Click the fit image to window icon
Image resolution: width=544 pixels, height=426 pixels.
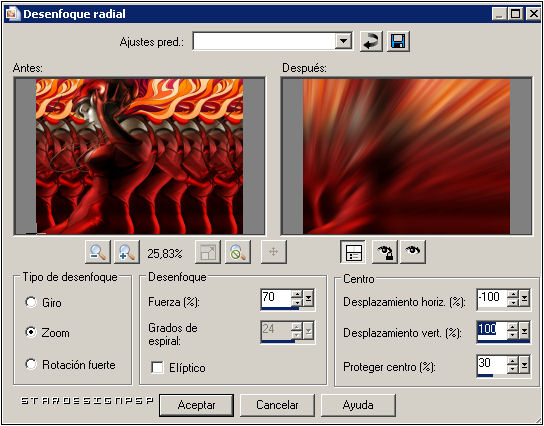coord(208,252)
